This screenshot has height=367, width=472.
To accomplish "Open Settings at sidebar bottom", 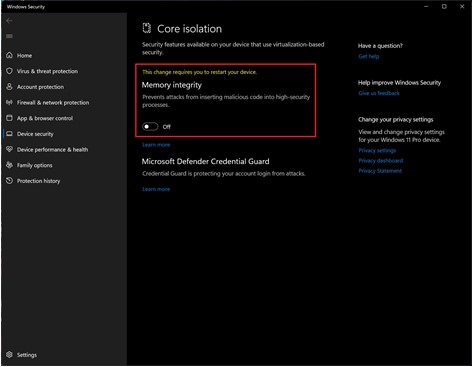I will tap(27, 355).
